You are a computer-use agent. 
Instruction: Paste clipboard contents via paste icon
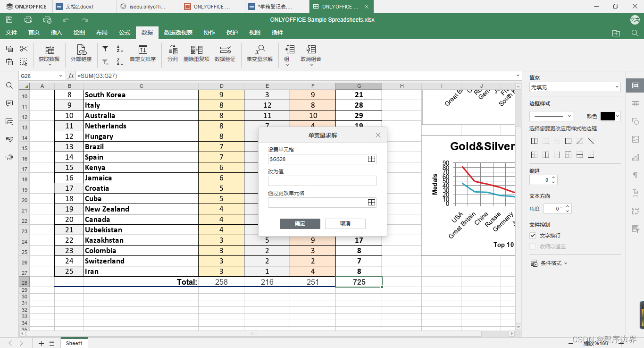coord(9,62)
